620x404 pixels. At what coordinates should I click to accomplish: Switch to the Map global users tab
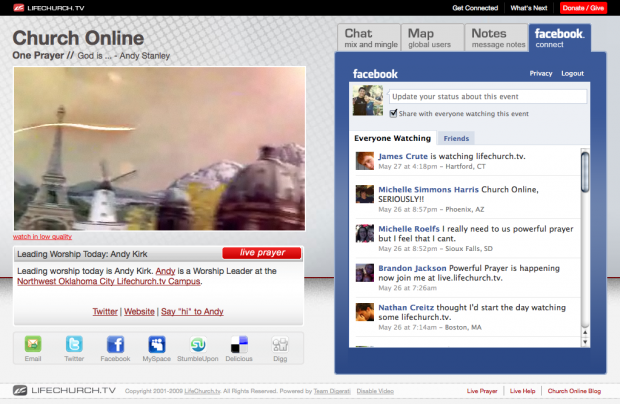(433, 38)
